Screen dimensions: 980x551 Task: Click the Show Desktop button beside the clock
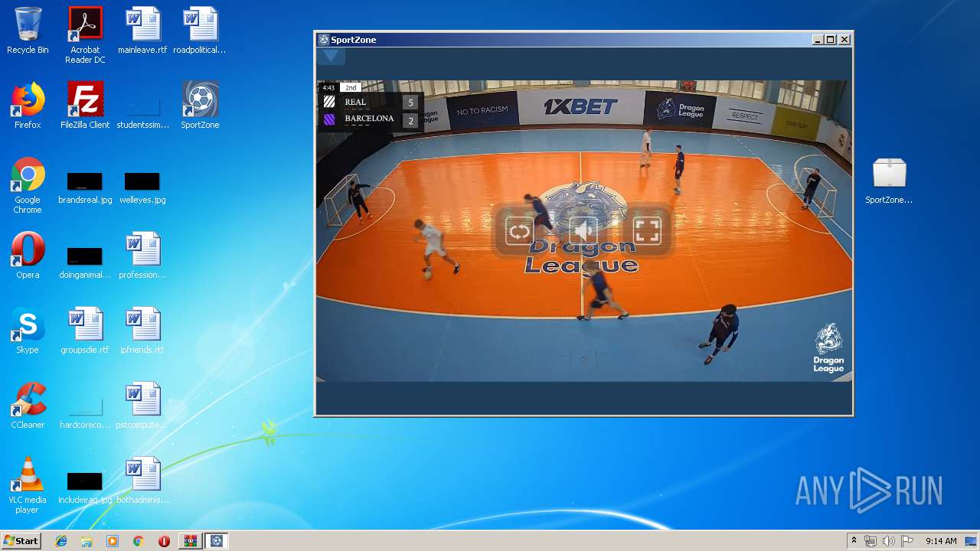click(x=972, y=541)
